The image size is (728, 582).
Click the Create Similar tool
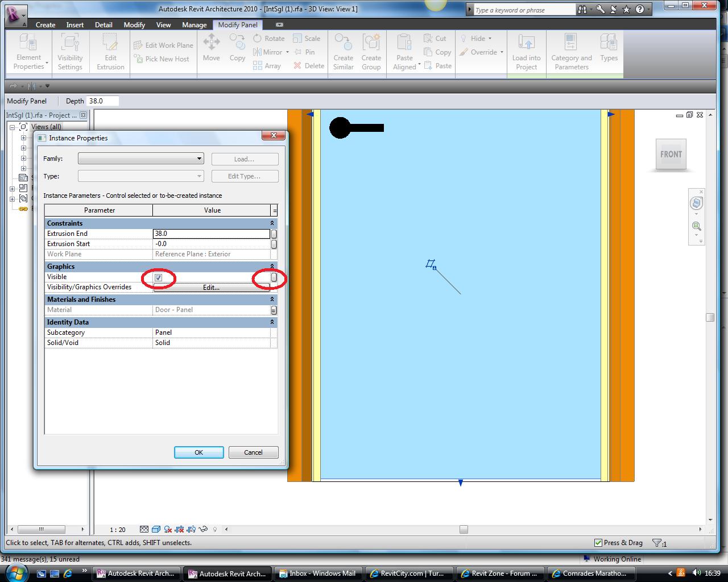point(343,52)
